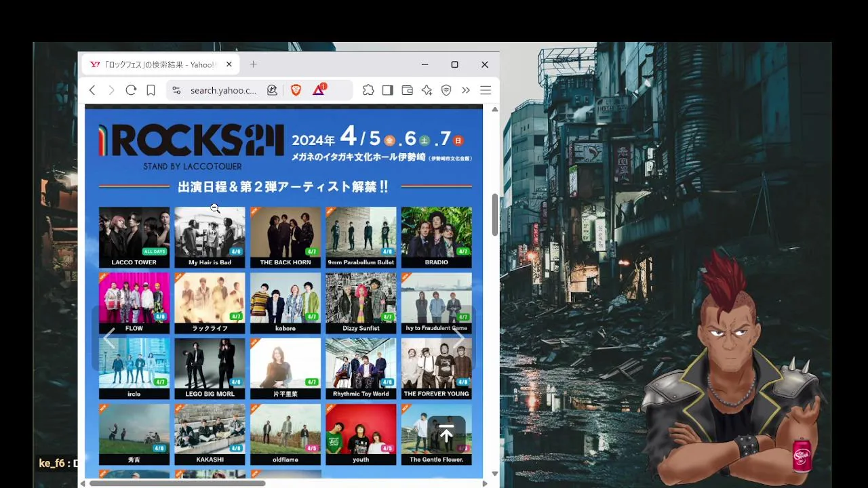Open a new tab with plus button
The height and width of the screenshot is (488, 868).
[x=253, y=64]
